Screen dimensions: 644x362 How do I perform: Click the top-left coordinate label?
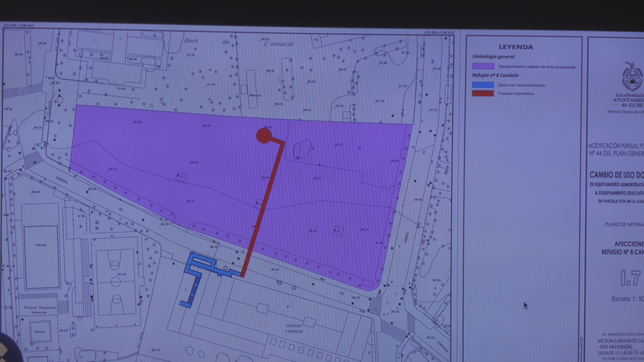click(x=19, y=25)
